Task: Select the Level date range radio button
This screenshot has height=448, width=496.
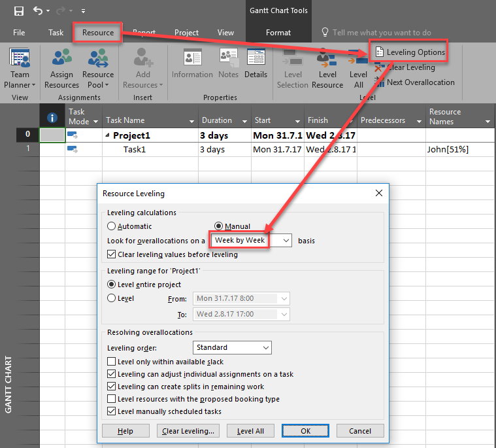Action: (111, 298)
